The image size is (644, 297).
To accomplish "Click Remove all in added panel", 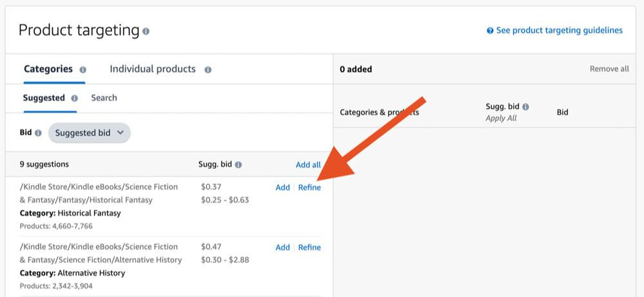I will point(609,69).
